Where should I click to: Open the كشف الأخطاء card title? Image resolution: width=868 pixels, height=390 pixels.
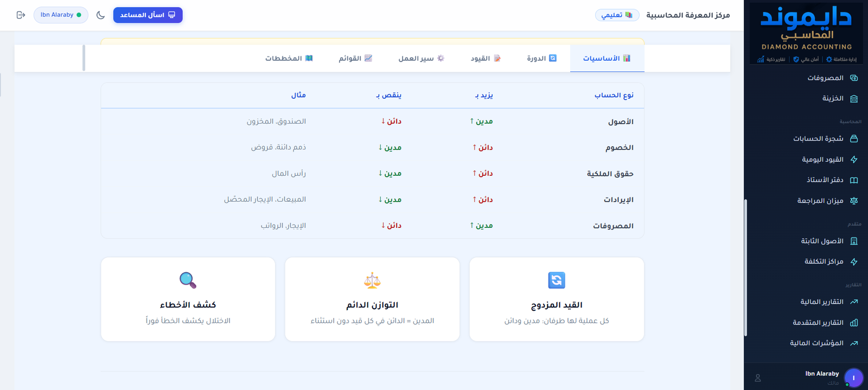point(188,305)
